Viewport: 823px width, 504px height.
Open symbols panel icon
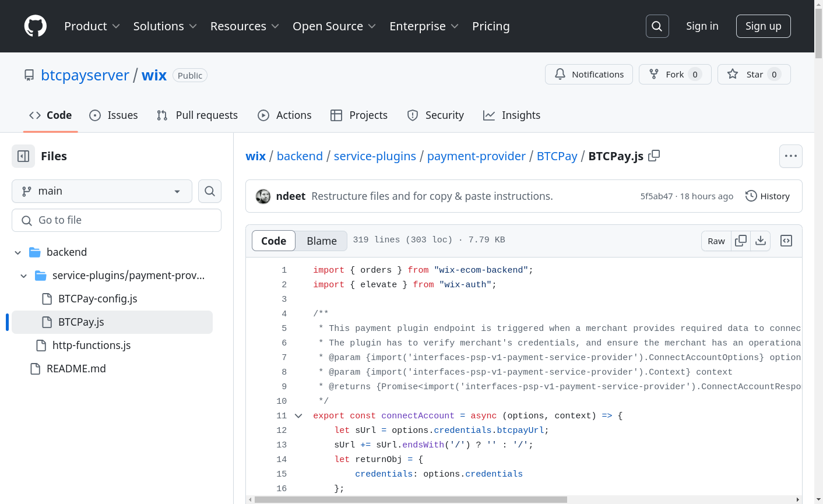786,241
